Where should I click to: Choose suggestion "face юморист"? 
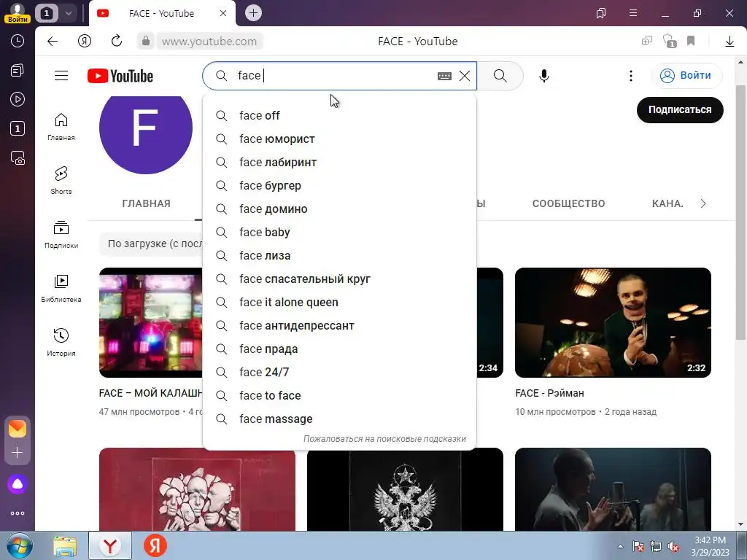click(339, 139)
